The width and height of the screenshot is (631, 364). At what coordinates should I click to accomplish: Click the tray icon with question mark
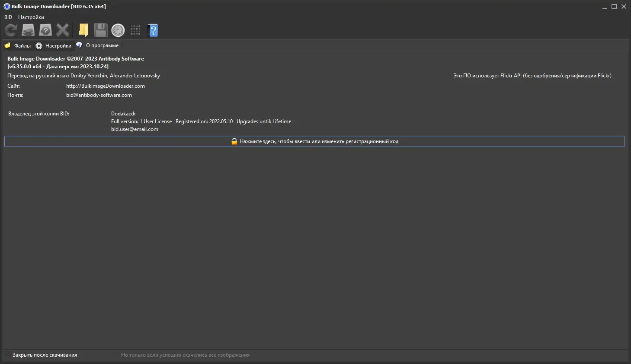tap(45, 30)
